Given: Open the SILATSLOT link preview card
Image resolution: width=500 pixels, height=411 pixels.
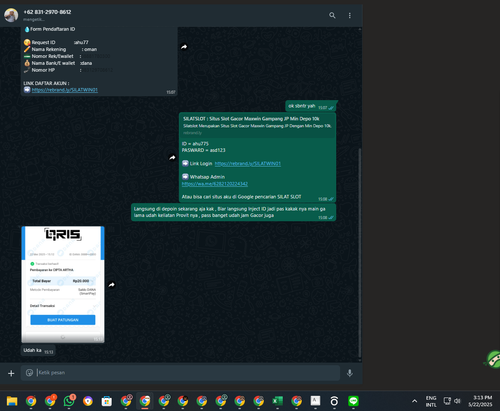Looking at the screenshot, I should (257, 125).
